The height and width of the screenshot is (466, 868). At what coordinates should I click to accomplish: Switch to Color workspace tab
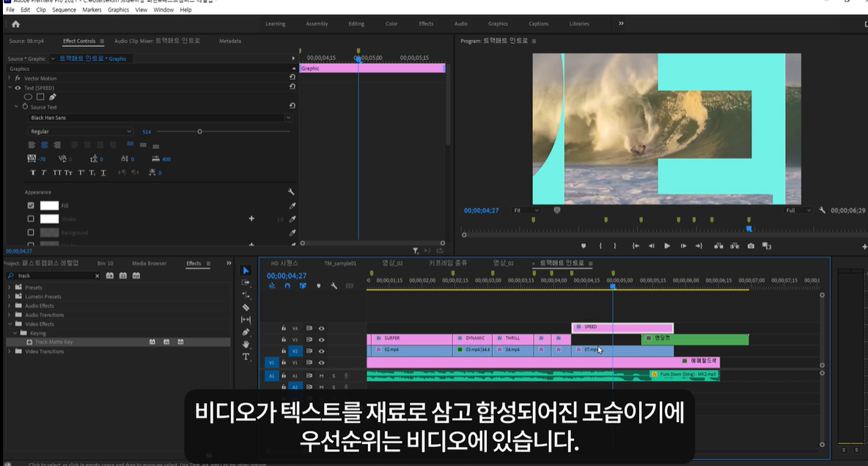click(x=391, y=23)
